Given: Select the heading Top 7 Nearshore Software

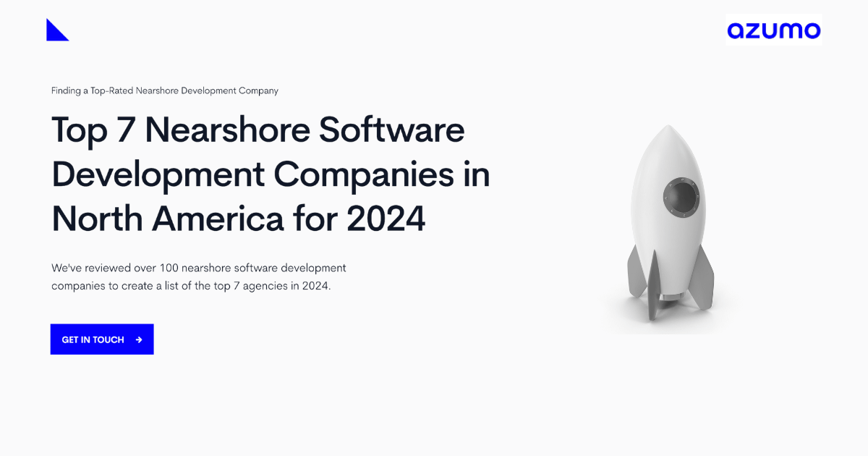Looking at the screenshot, I should [x=258, y=131].
